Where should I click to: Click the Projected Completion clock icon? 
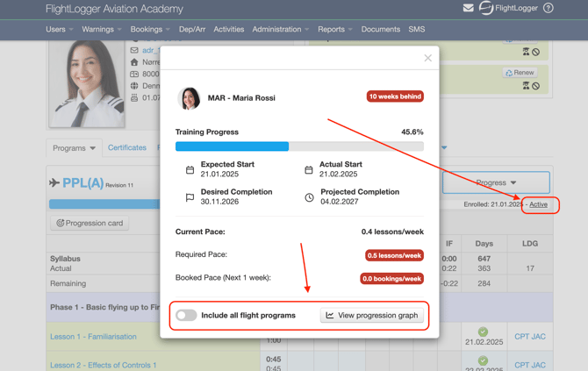click(x=309, y=197)
